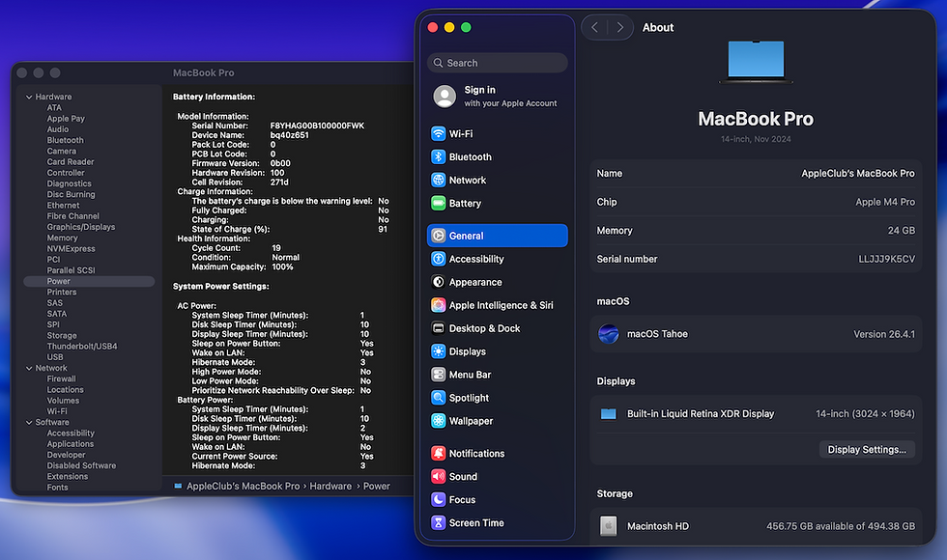Select Memory in the System Information sidebar

(62, 238)
